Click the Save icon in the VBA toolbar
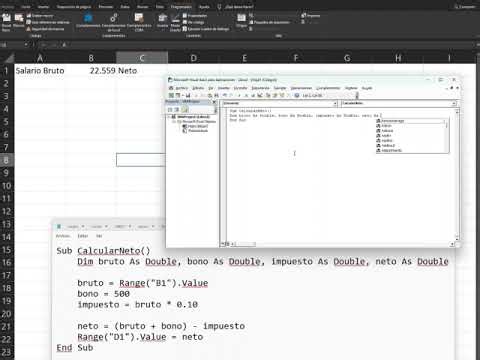480x360 pixels. (x=188, y=95)
